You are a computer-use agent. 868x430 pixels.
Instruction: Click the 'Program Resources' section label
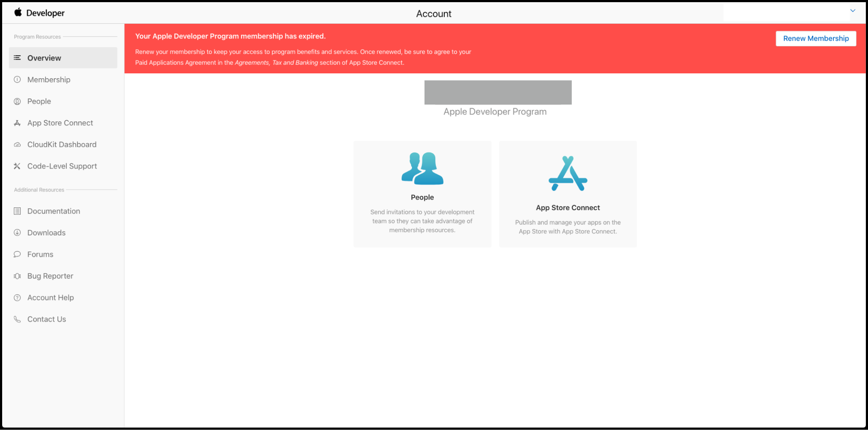tap(37, 37)
